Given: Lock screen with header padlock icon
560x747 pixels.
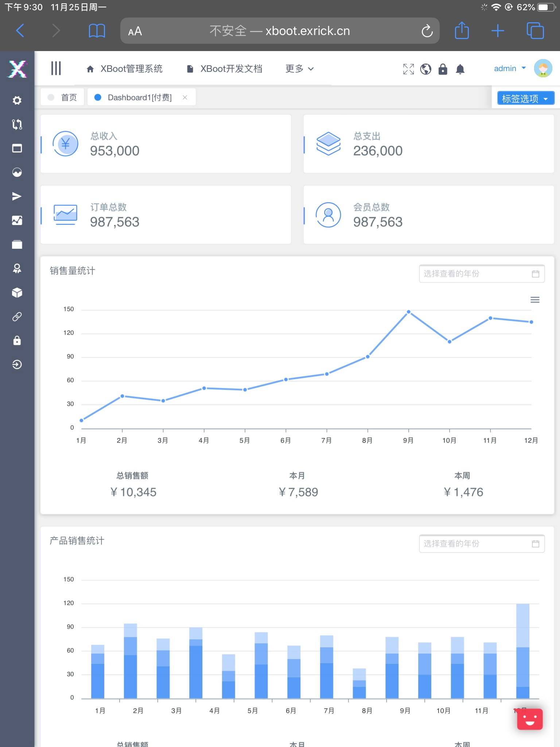Looking at the screenshot, I should click(x=443, y=69).
